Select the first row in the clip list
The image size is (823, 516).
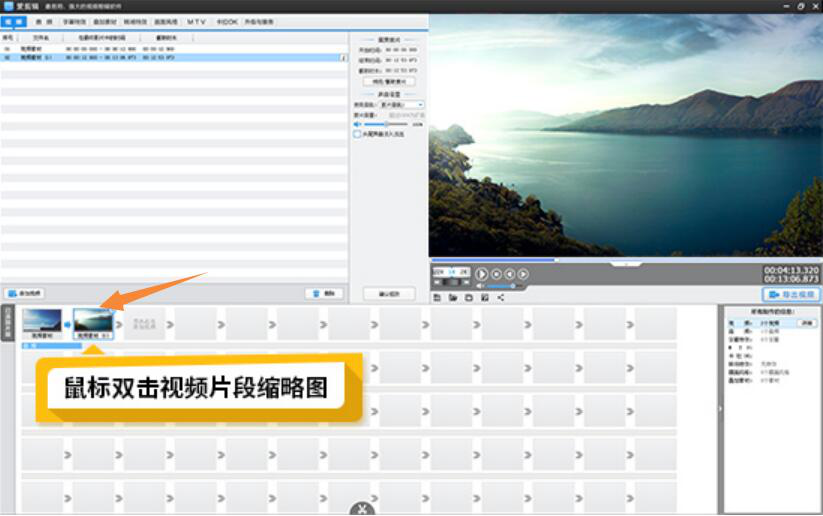tap(174, 49)
